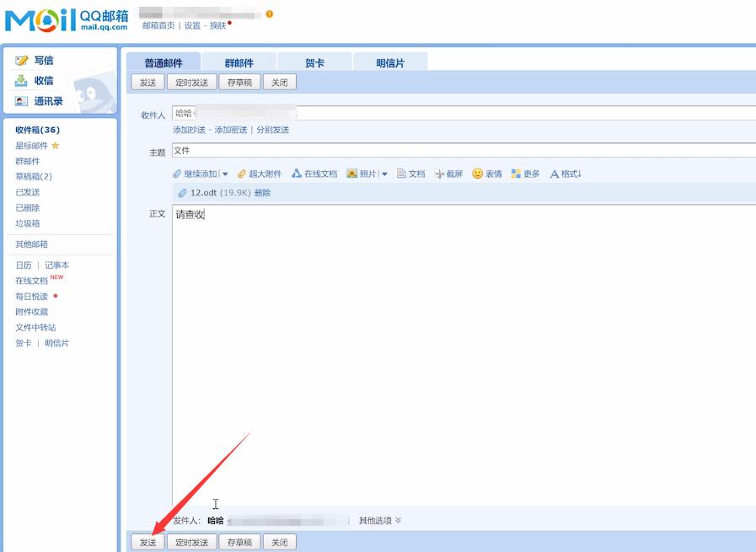Open 草稿箱(2) folder
Screen dimensions: 756x552
[x=34, y=176]
